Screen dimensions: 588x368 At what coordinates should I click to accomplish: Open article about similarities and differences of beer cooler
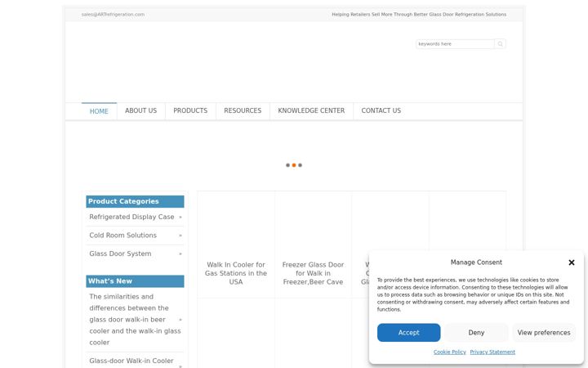click(x=133, y=320)
